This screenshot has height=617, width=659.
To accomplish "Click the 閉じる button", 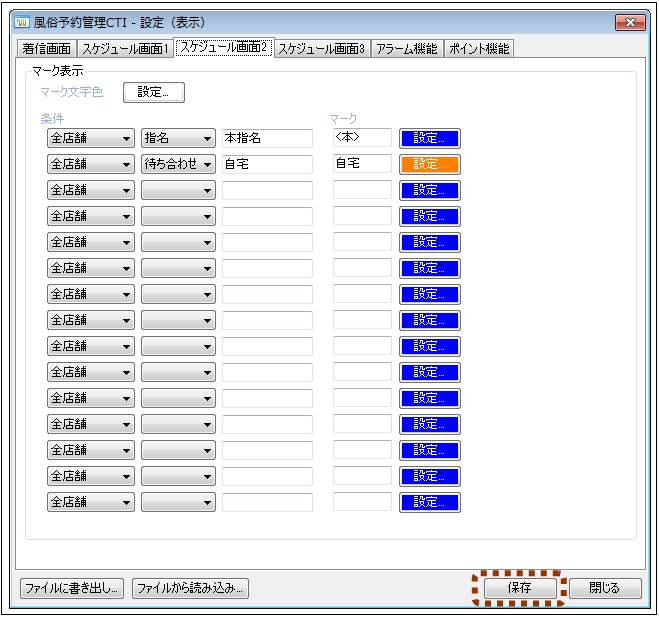I will [605, 588].
